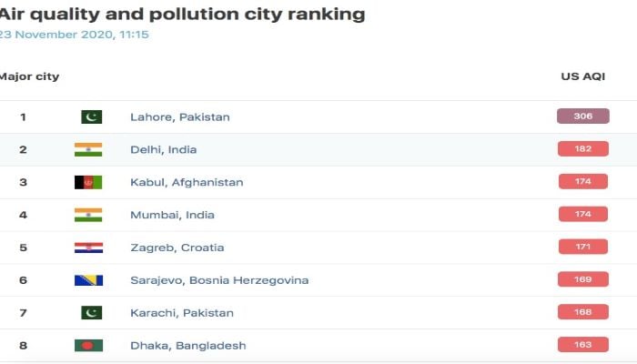Click the India flag beside Mumbai
The height and width of the screenshot is (364, 637).
[x=88, y=215]
